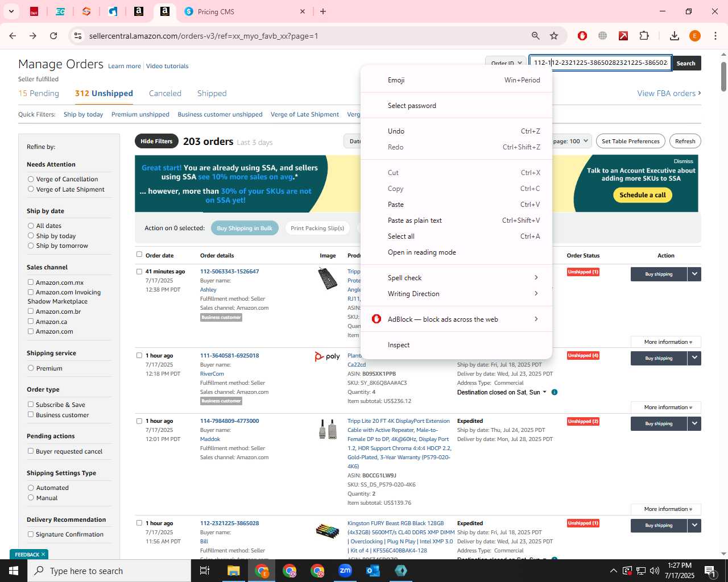Open View FBA orders link

click(669, 93)
